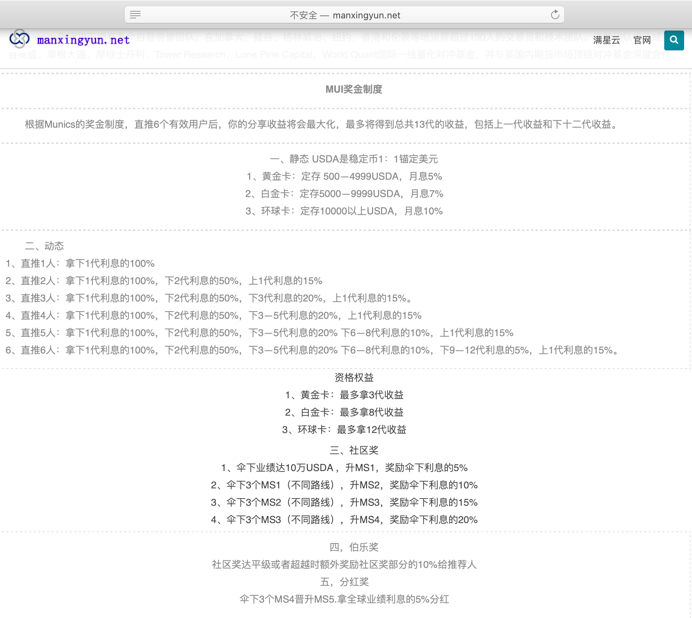The height and width of the screenshot is (618, 692).
Task: Click the 直推1人 reward line
Action: click(x=80, y=264)
